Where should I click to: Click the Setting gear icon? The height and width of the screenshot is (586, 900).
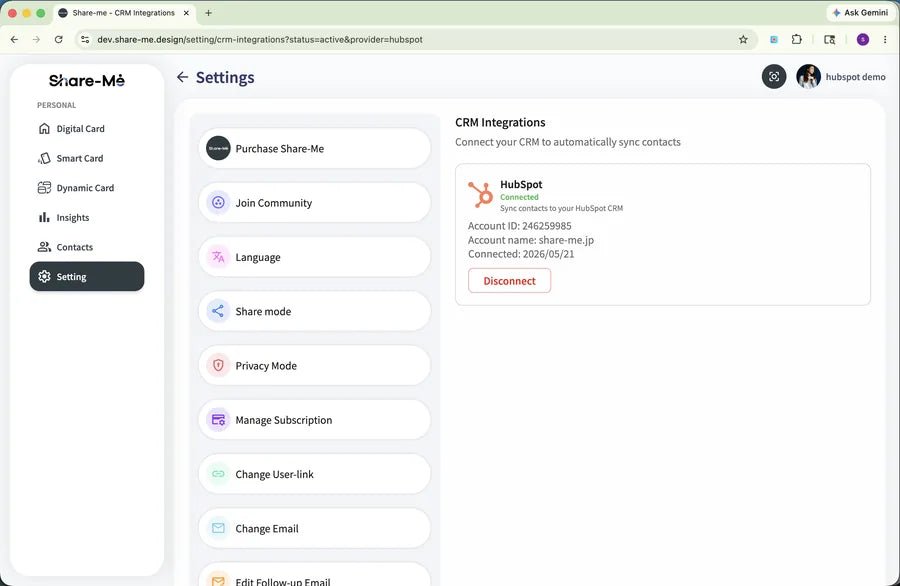point(44,277)
